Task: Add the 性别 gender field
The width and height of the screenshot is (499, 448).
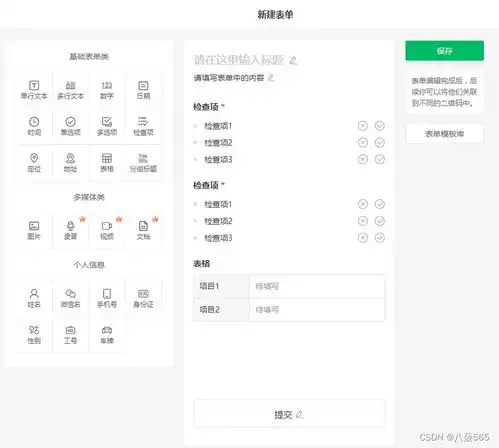Action: pos(34,335)
